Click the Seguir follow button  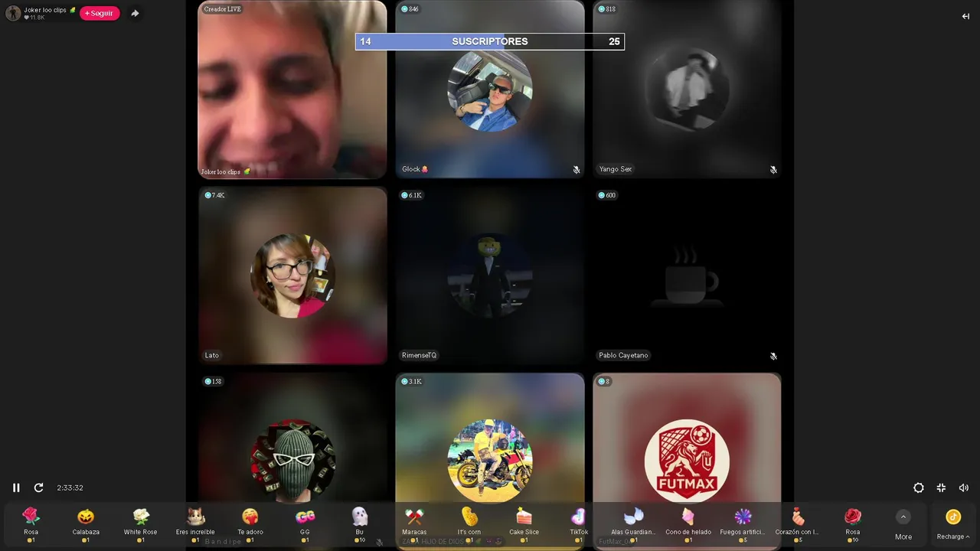coord(100,13)
